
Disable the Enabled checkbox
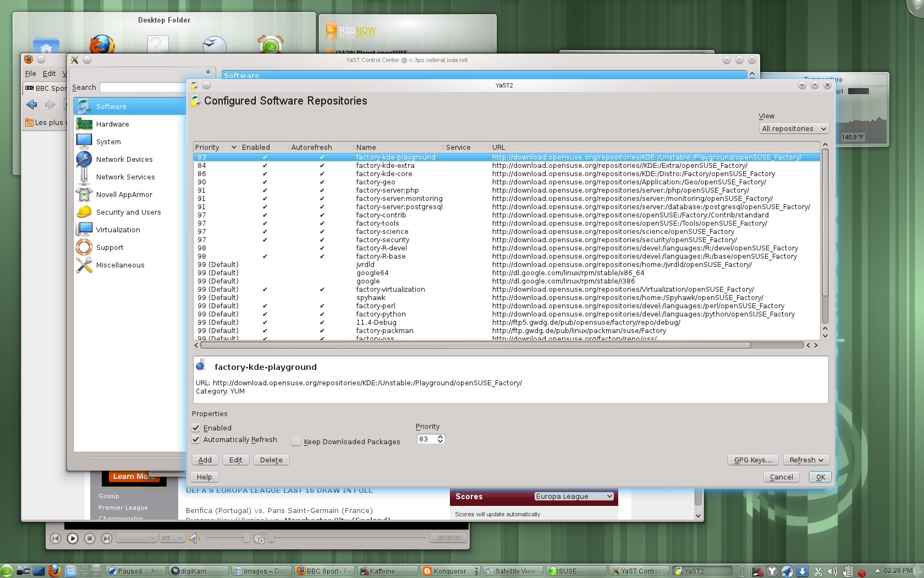pos(196,428)
